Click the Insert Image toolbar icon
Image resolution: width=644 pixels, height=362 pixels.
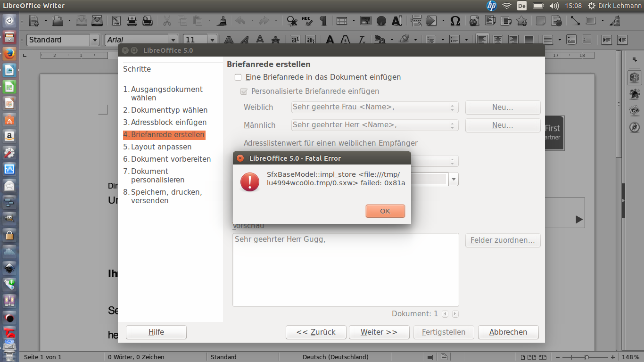(366, 21)
